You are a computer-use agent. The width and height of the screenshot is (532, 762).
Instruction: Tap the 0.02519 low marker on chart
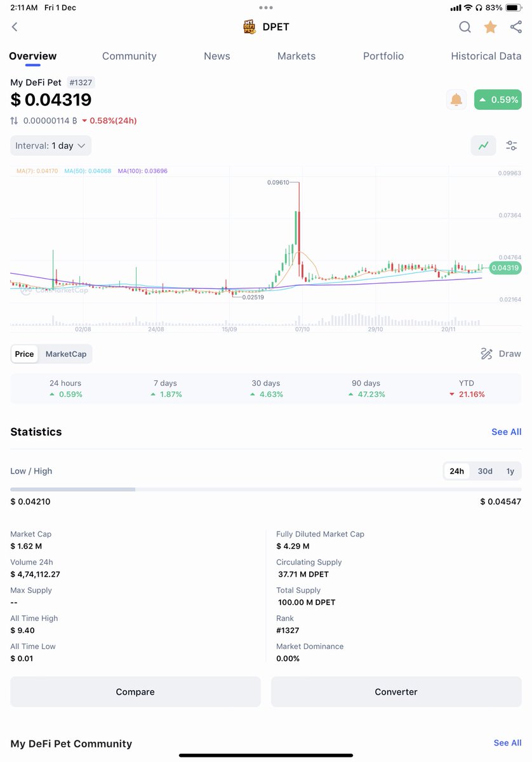pyautogui.click(x=253, y=298)
